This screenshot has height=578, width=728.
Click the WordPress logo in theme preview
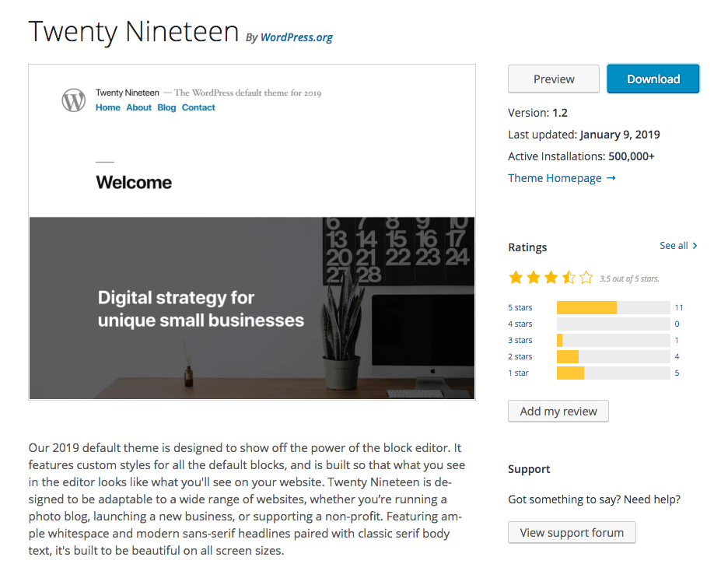[x=74, y=100]
